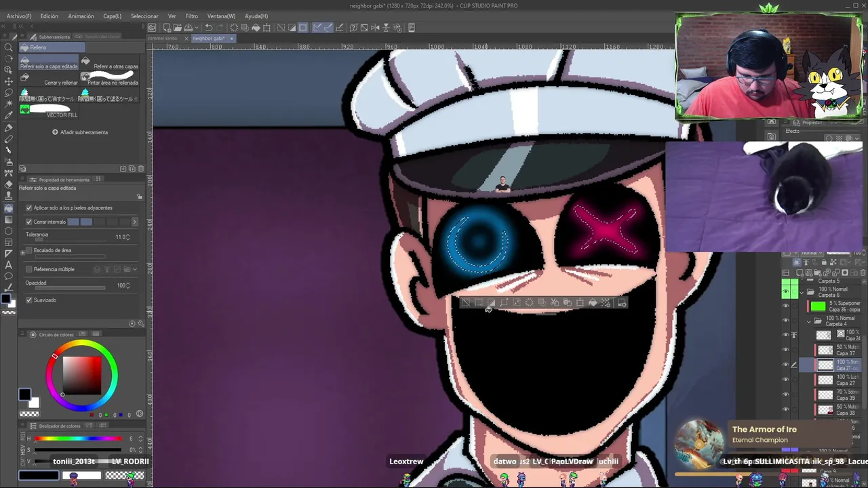Adjust the Tolerancia stepper arrows

tap(127, 237)
